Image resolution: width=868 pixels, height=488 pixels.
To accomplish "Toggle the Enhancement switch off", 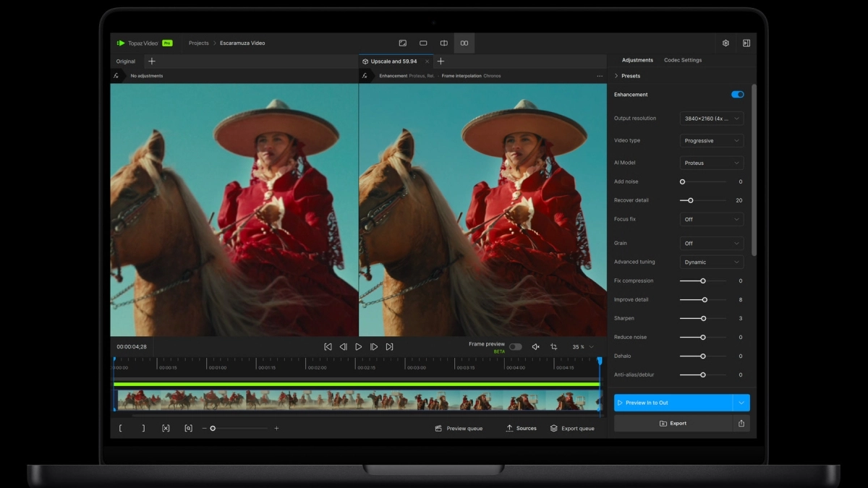I will point(737,94).
